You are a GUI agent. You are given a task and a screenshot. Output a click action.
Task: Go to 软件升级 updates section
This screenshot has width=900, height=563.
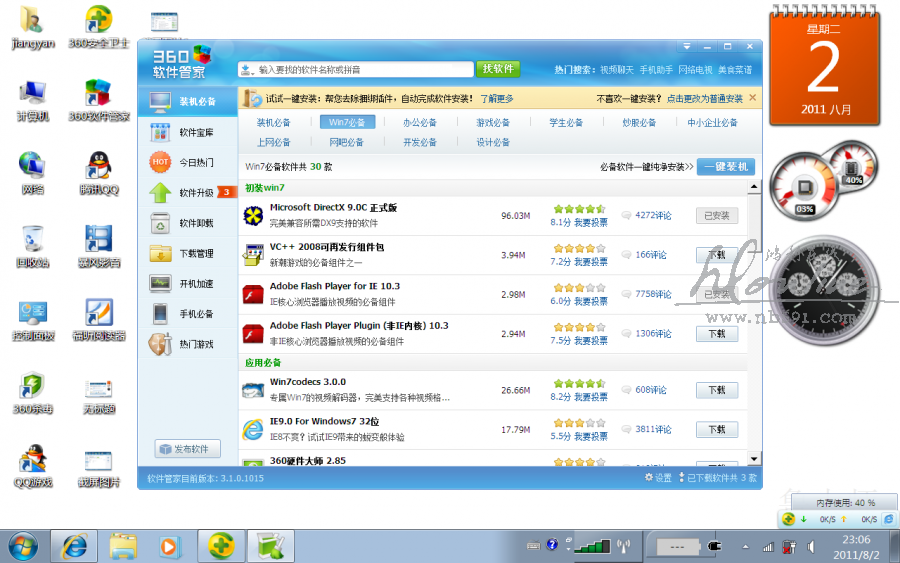click(195, 193)
